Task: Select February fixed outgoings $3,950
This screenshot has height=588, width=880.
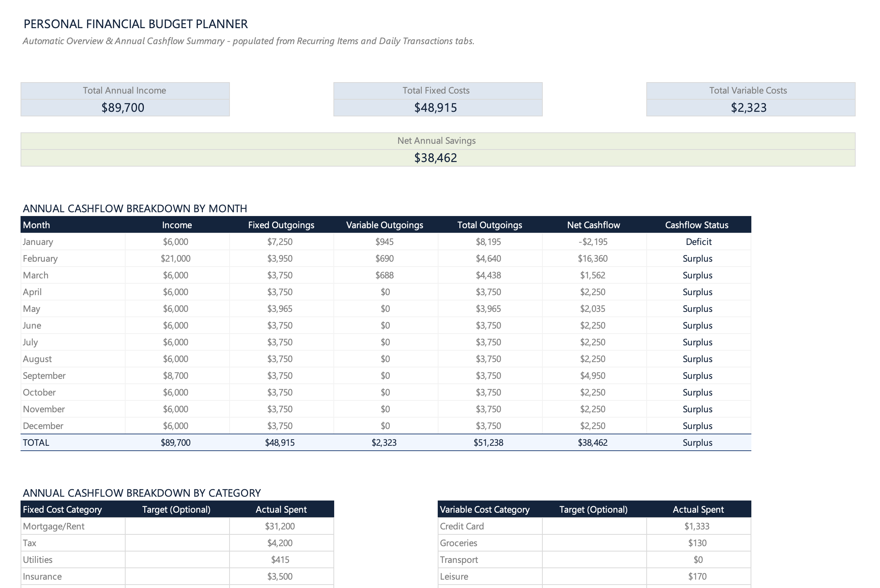Action: point(282,259)
